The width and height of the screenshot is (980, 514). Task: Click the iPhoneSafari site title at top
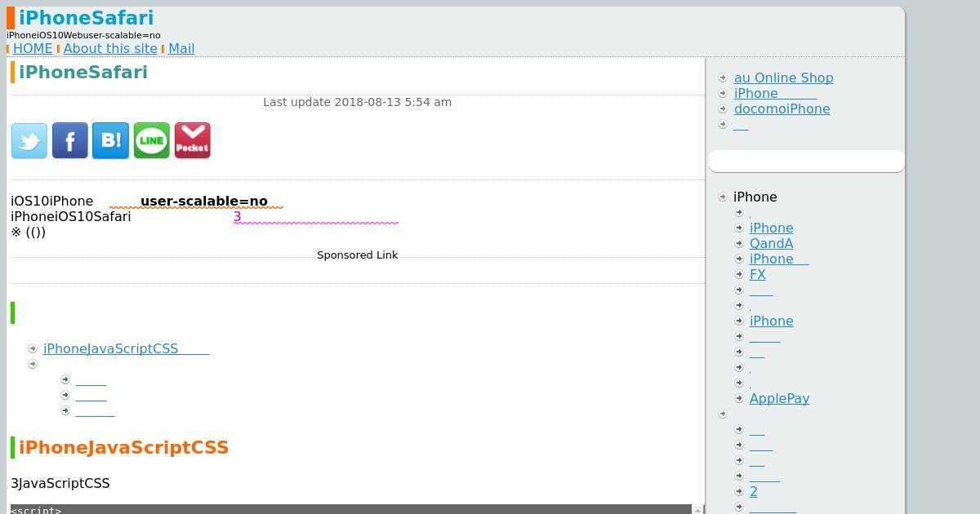pos(86,18)
